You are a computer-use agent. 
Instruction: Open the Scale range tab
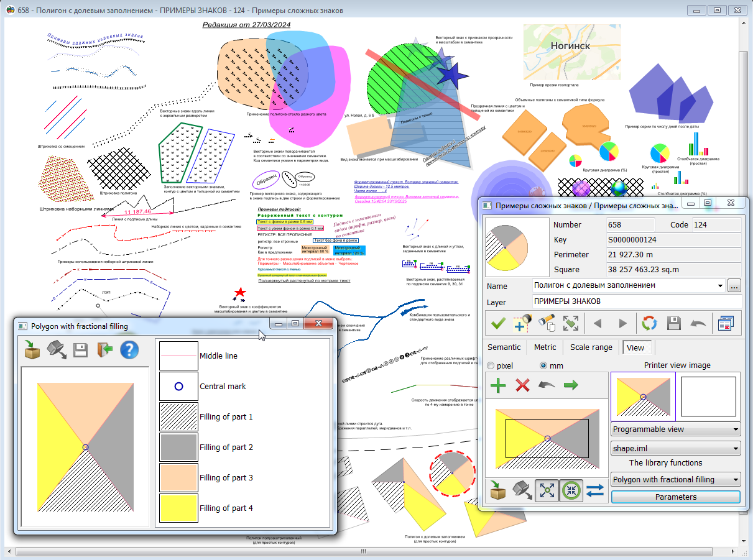tap(591, 347)
